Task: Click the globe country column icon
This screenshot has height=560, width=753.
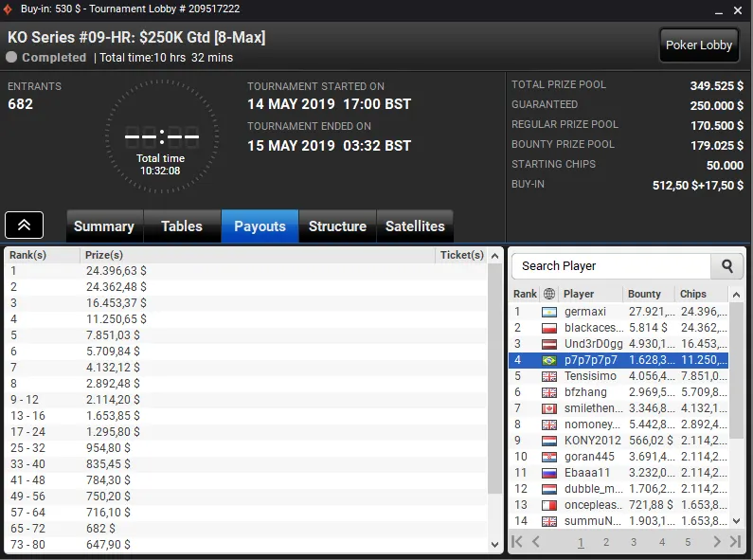Action: tap(549, 294)
